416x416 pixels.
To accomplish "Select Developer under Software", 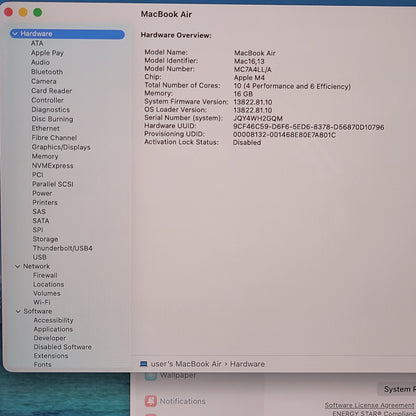I will pyautogui.click(x=50, y=338).
